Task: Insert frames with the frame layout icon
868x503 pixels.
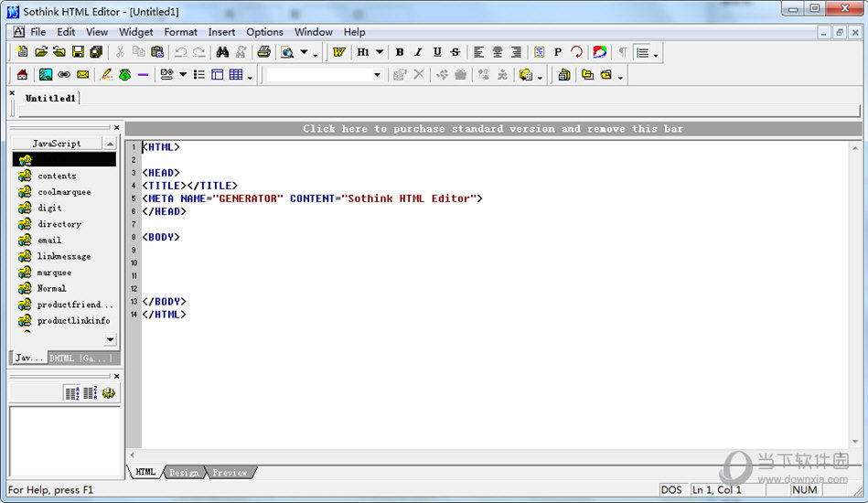Action: point(218,75)
